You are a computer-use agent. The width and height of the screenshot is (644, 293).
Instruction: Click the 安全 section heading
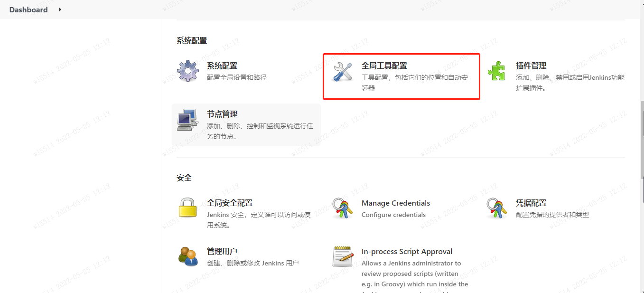pos(184,178)
